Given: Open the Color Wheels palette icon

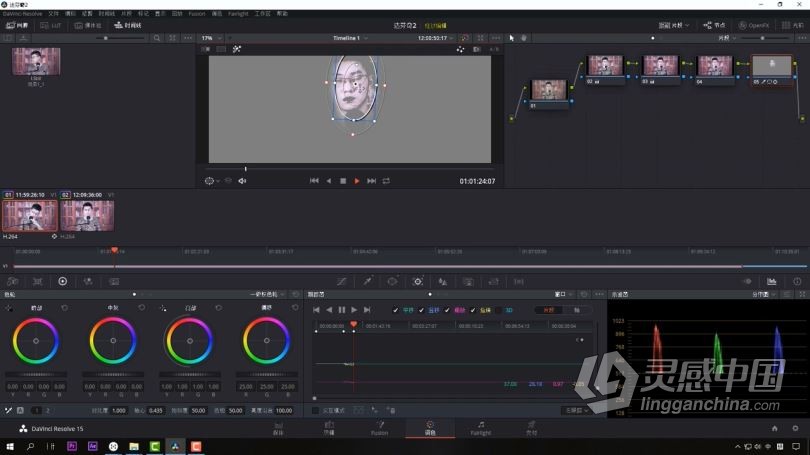Looking at the screenshot, I should pos(63,281).
